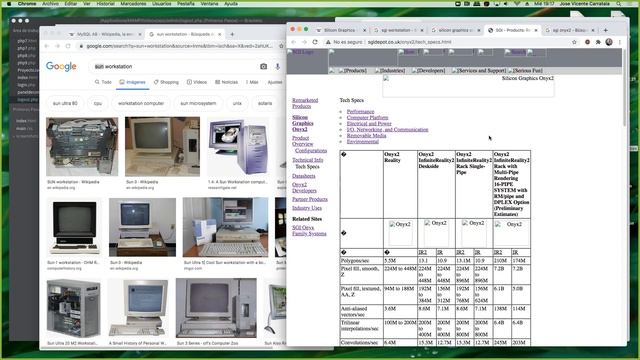
Task: Open new tab in Google search window
Action: coord(232,34)
